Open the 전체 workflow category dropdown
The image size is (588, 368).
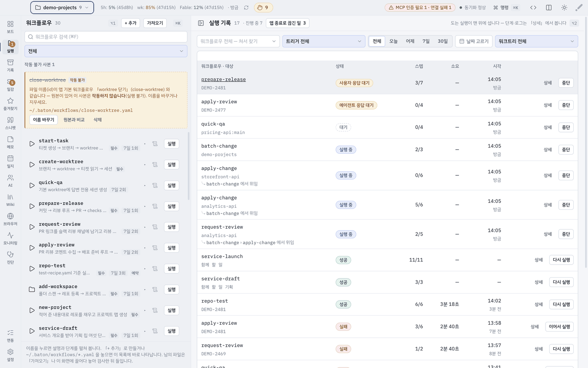coord(106,51)
